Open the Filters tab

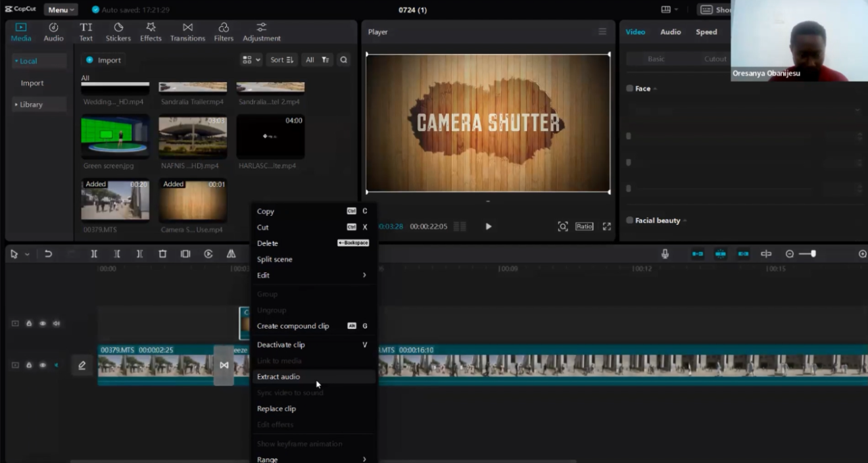224,32
